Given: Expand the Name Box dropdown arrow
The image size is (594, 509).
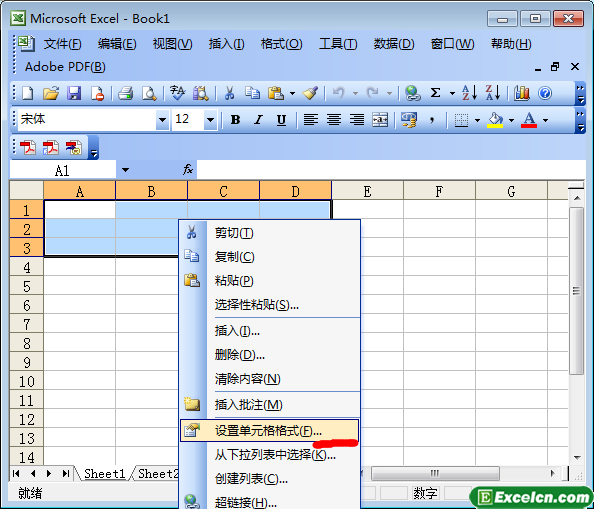Looking at the screenshot, I should (x=125, y=170).
